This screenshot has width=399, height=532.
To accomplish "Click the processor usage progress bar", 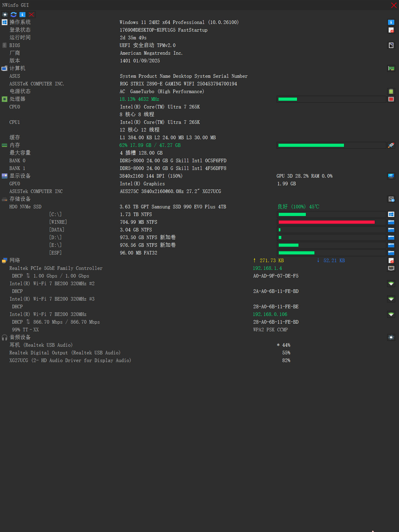I will point(331,99).
